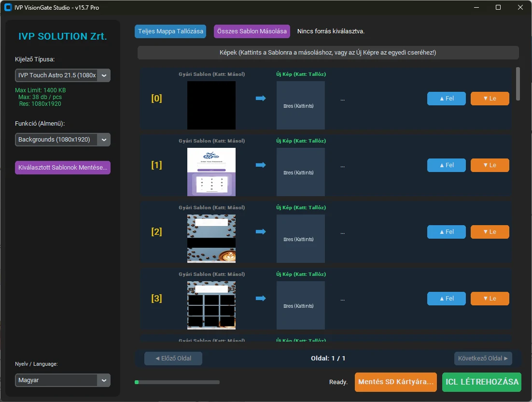Go to previous page with Előző Oldal
The width and height of the screenshot is (532, 402).
(x=173, y=359)
